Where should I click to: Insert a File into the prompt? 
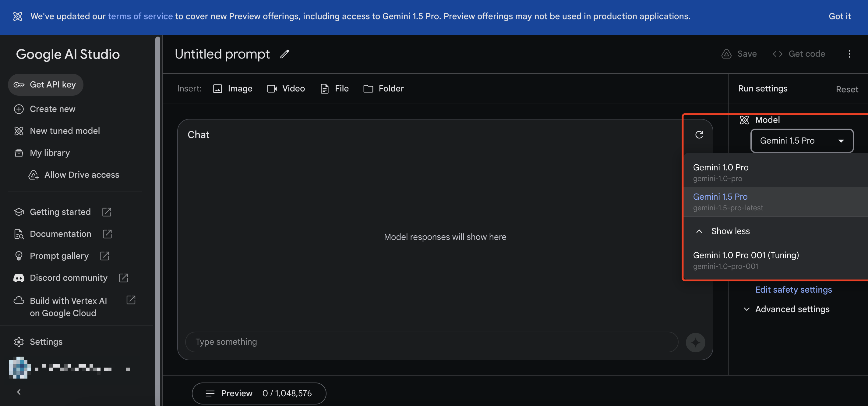[x=334, y=89]
